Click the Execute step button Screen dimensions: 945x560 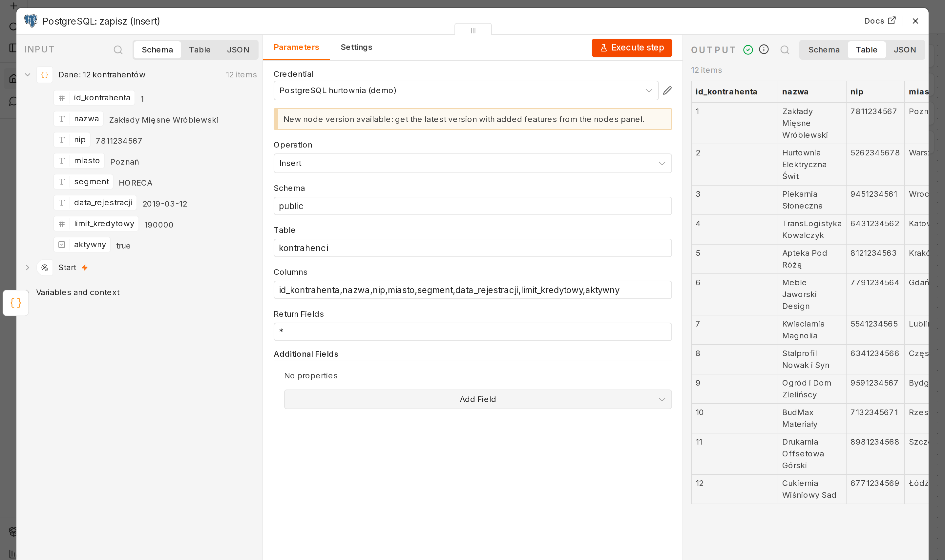[632, 48]
